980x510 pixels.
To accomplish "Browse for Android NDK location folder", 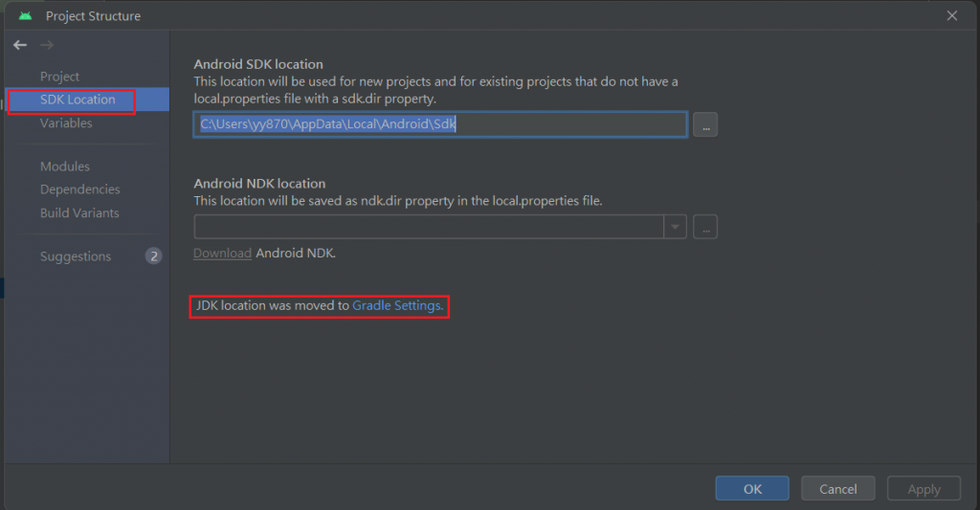I will (705, 227).
